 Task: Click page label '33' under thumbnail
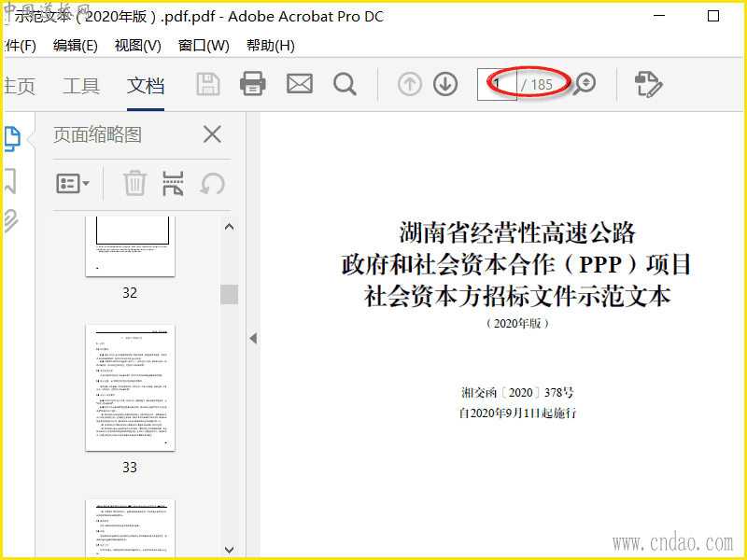(130, 468)
